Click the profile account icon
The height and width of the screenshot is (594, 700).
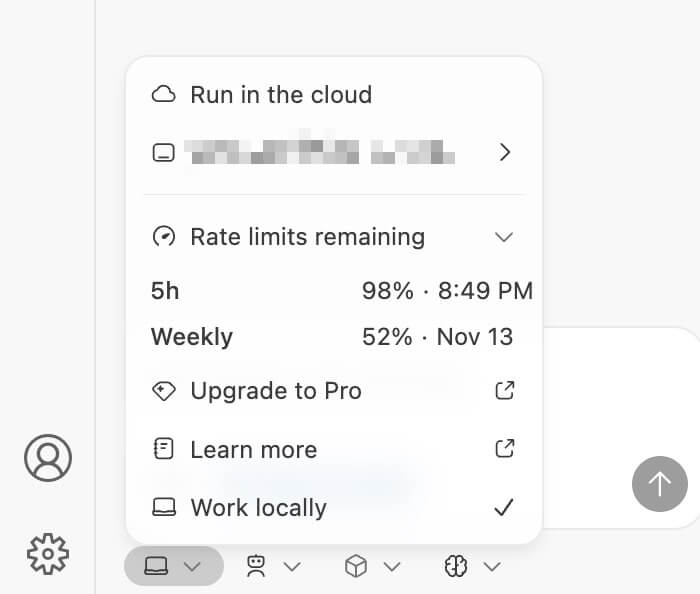(48, 458)
